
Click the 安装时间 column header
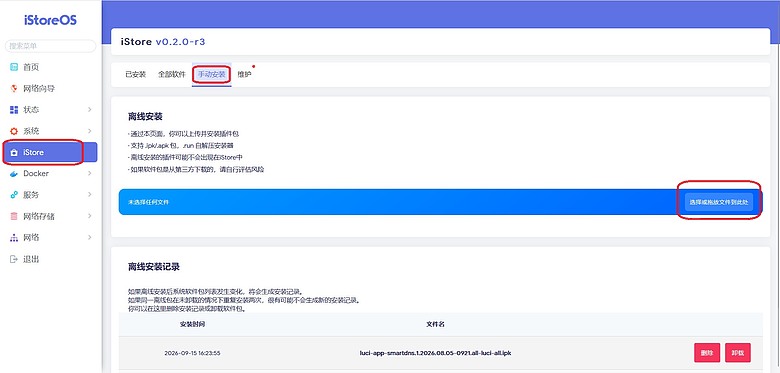[x=193, y=324]
